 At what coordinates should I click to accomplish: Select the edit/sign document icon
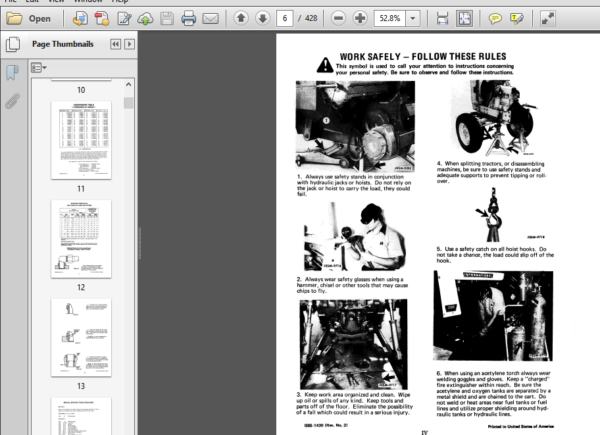click(x=124, y=18)
